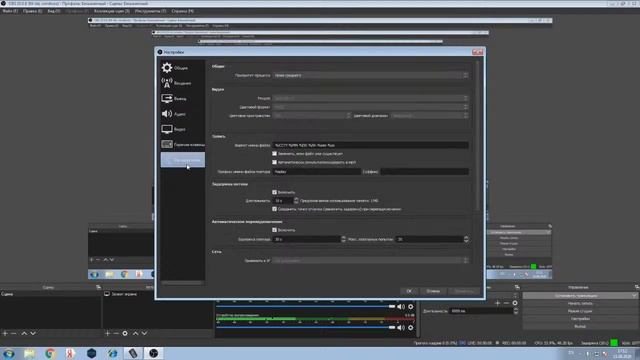The width and height of the screenshot is (640, 360).
Task: Click volume slider of Устройство воспроизведения channel
Action: point(306,327)
